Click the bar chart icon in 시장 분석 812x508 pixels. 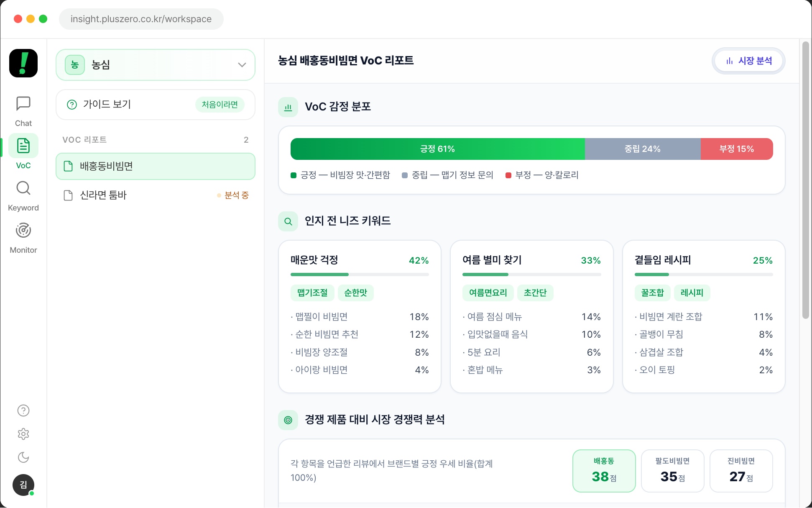point(730,61)
